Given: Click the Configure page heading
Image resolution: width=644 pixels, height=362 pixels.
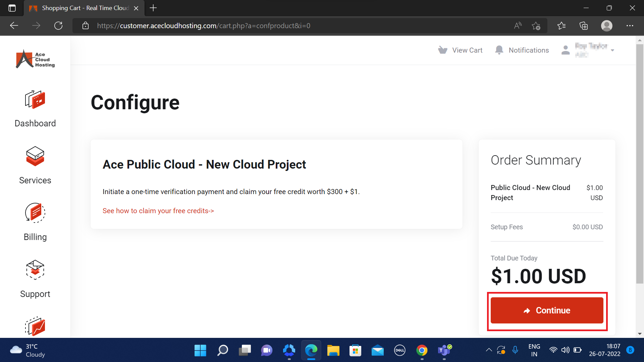Looking at the screenshot, I should coord(135,103).
